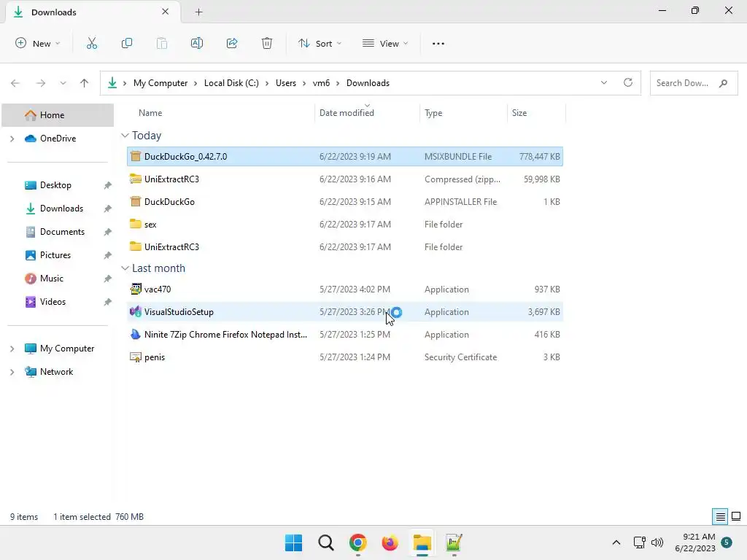The height and width of the screenshot is (560, 747).
Task: Click Local Disk (C:) in breadcrumb
Action: tap(231, 83)
